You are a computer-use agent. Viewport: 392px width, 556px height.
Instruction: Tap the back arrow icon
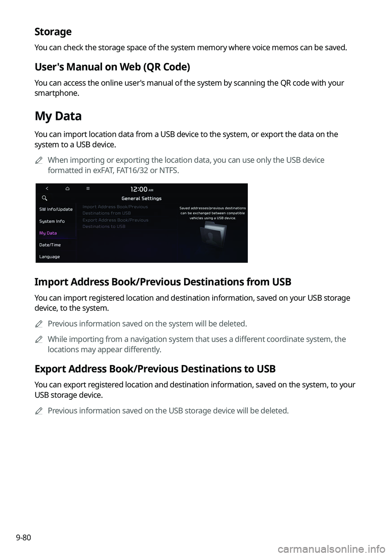point(47,189)
